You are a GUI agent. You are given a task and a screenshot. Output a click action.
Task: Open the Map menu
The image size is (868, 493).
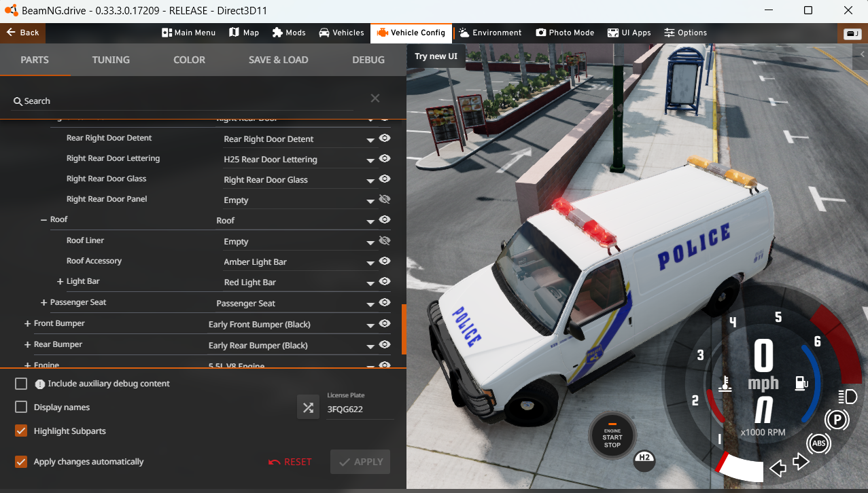click(244, 33)
